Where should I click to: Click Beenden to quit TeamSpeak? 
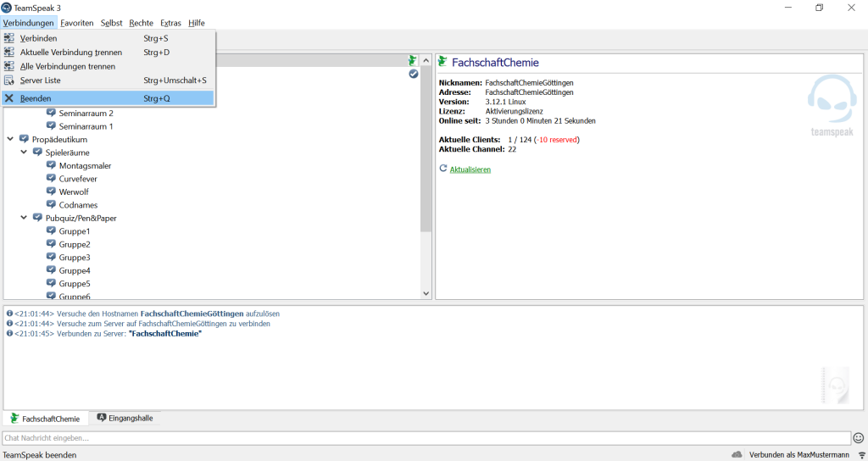(x=108, y=98)
